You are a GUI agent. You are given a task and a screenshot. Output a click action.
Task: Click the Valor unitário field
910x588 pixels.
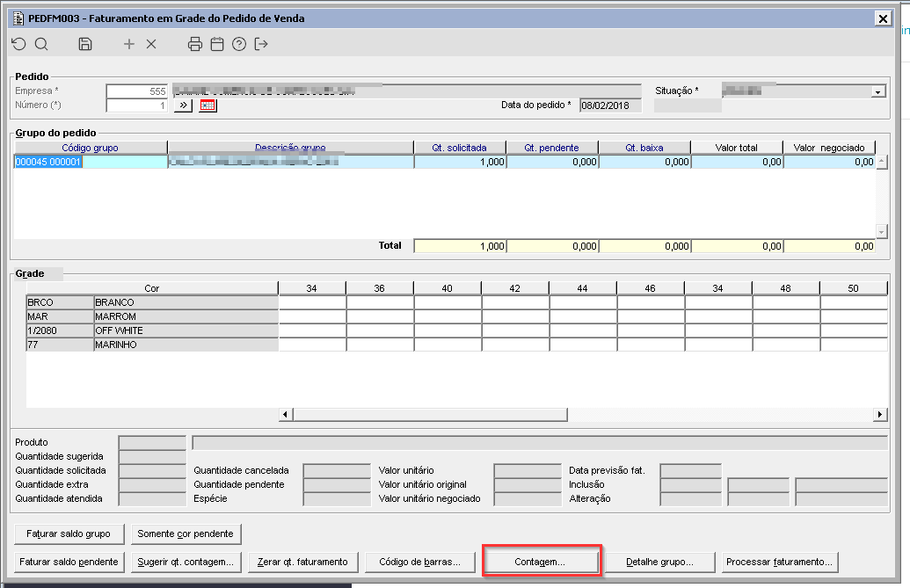click(528, 471)
